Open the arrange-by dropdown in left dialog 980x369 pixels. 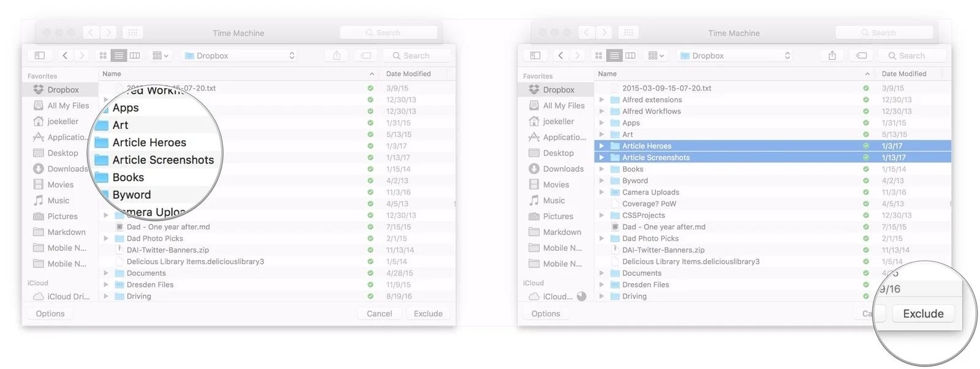click(x=160, y=56)
